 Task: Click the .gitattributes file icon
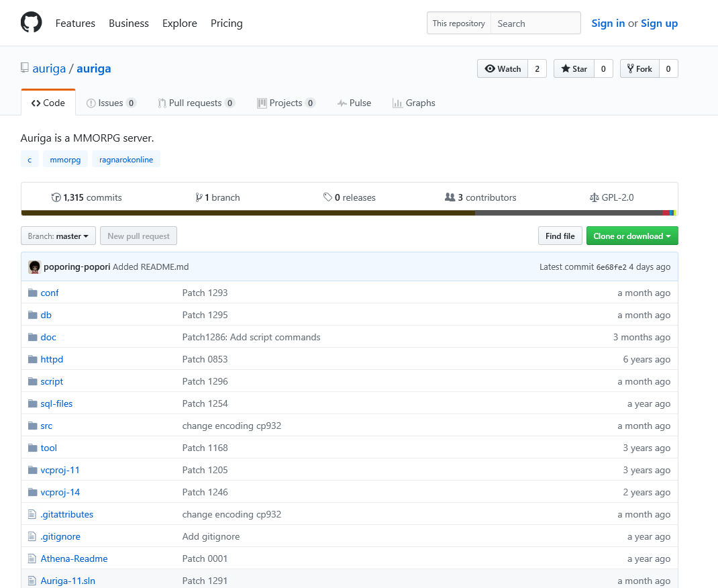32,514
